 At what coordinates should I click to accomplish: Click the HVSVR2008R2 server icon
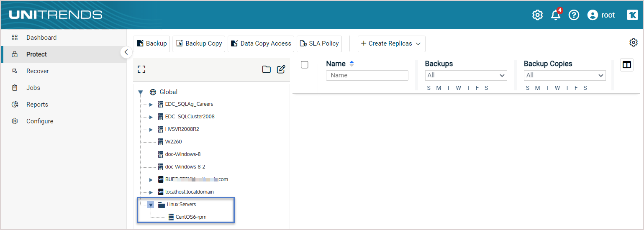(x=161, y=129)
